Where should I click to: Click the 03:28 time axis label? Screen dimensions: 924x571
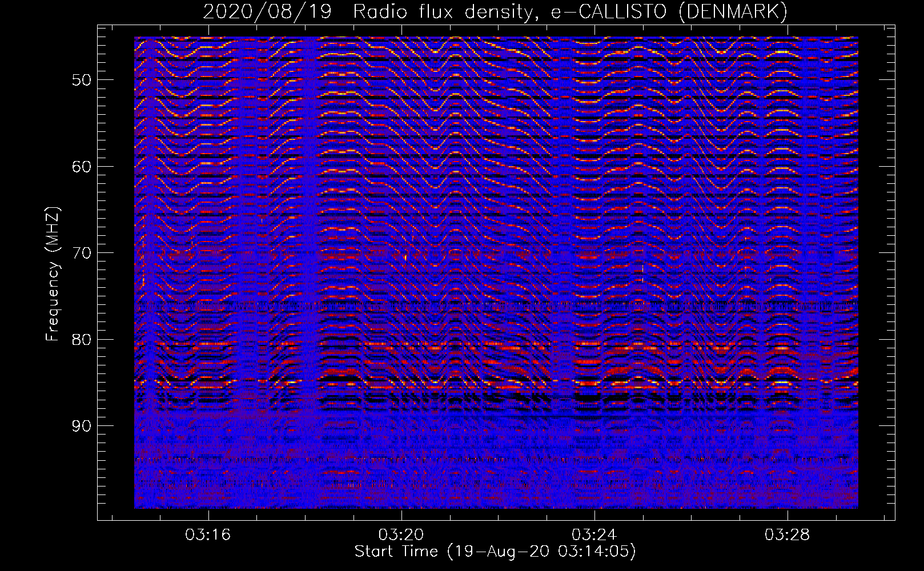tap(788, 534)
